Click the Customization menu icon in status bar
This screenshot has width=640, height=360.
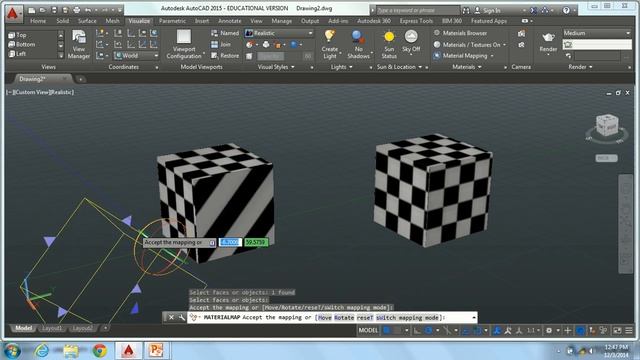pos(629,330)
